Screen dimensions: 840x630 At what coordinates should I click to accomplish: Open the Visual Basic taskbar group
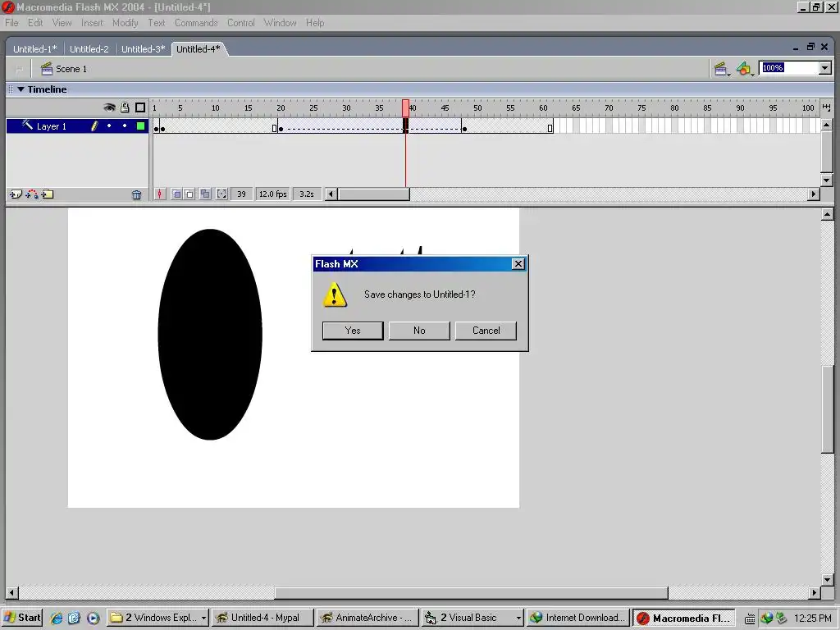472,618
